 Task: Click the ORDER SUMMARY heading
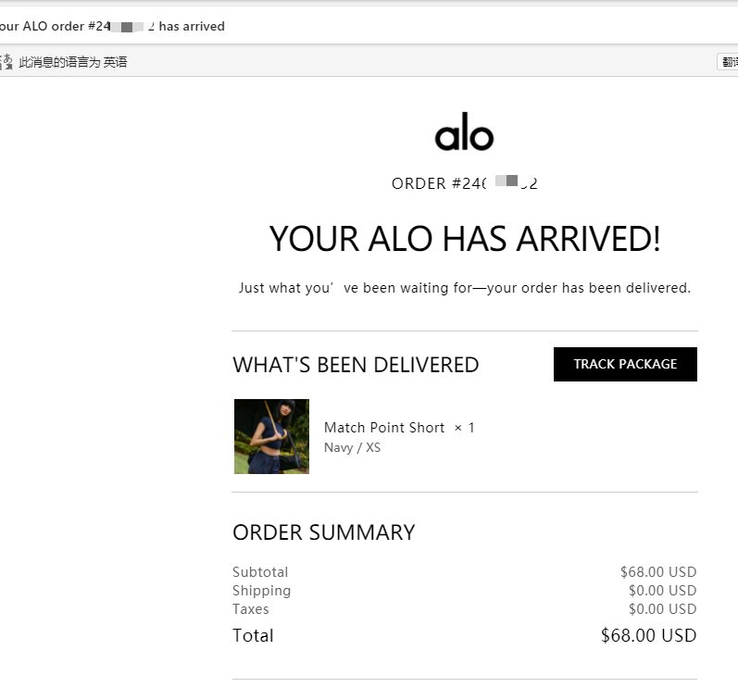click(x=323, y=532)
